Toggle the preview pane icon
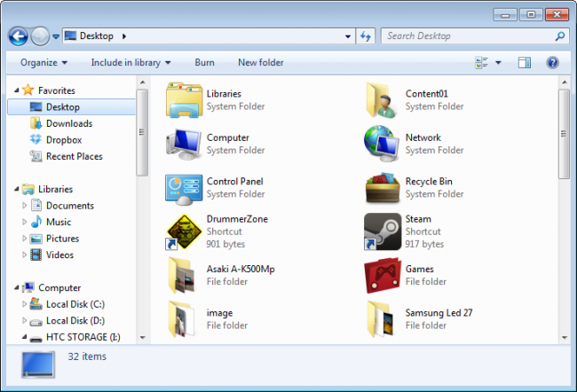Viewport: 577px width, 392px height. 525,62
